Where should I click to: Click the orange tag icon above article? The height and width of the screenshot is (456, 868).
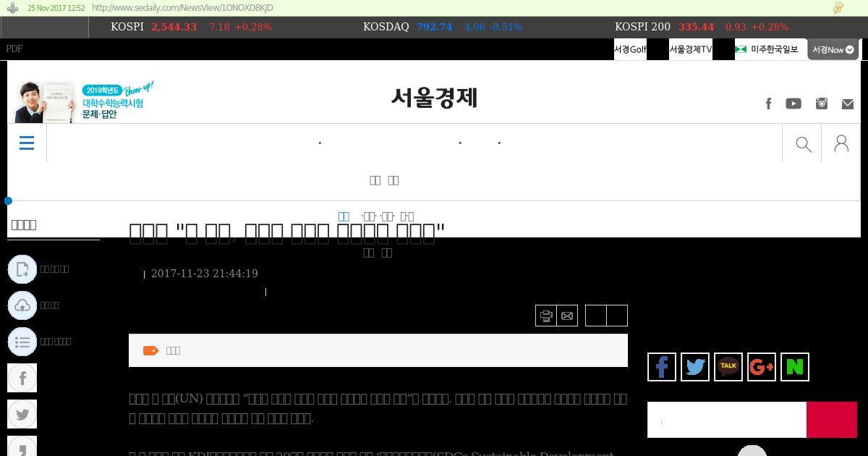tap(150, 350)
